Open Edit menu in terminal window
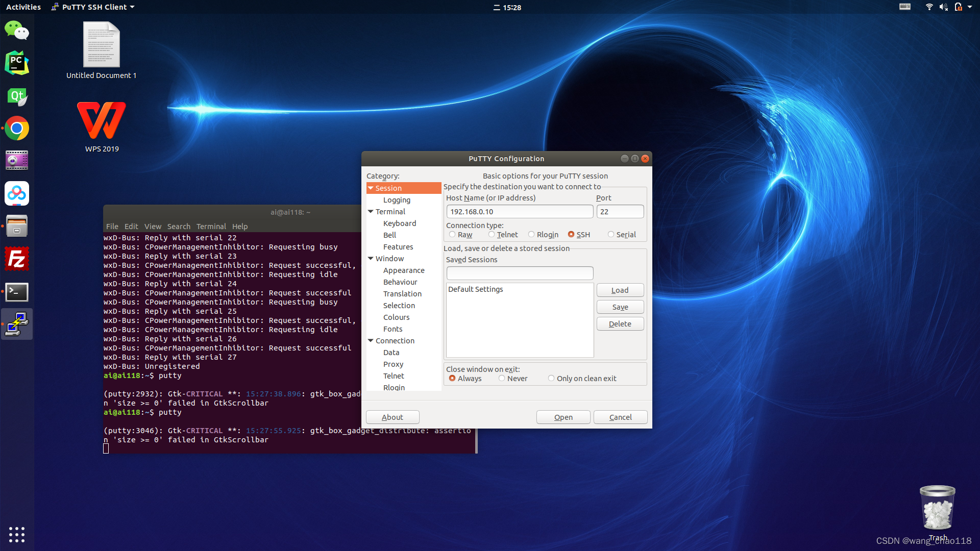The height and width of the screenshot is (551, 980). (x=131, y=226)
